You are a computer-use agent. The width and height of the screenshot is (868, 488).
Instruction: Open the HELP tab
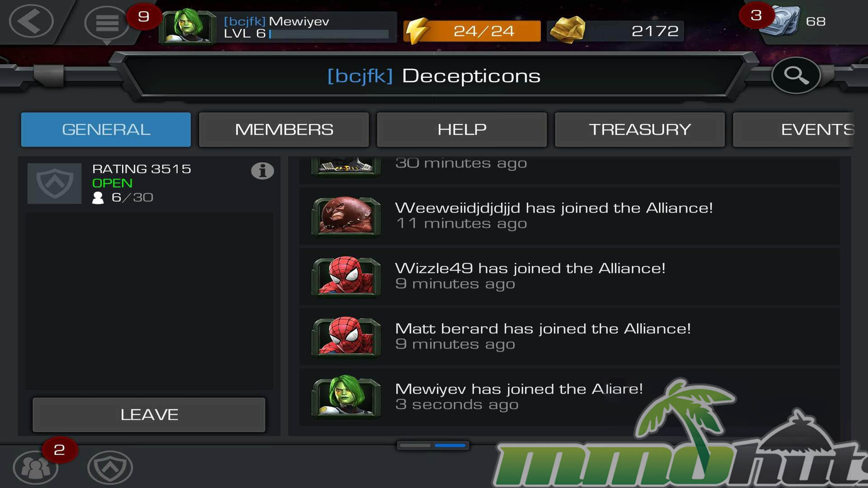point(462,130)
